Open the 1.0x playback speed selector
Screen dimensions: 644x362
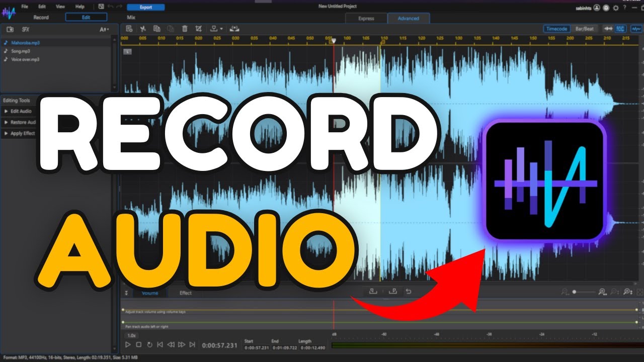click(131, 335)
